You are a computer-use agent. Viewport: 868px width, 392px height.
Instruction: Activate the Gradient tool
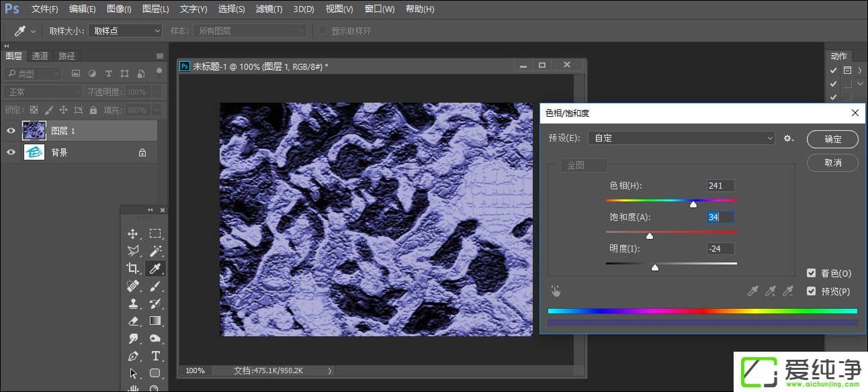[155, 321]
